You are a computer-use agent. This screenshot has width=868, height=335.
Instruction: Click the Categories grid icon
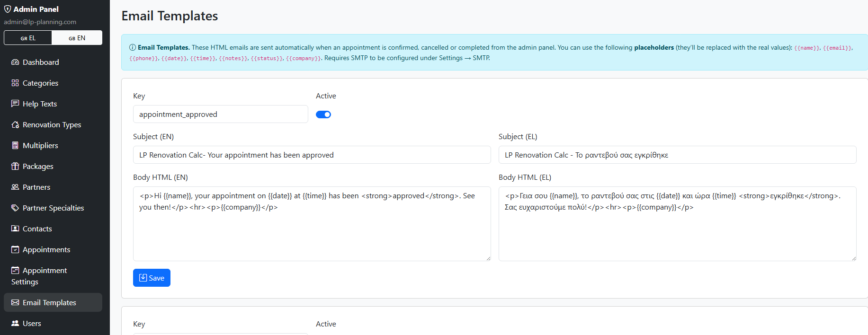pos(15,83)
